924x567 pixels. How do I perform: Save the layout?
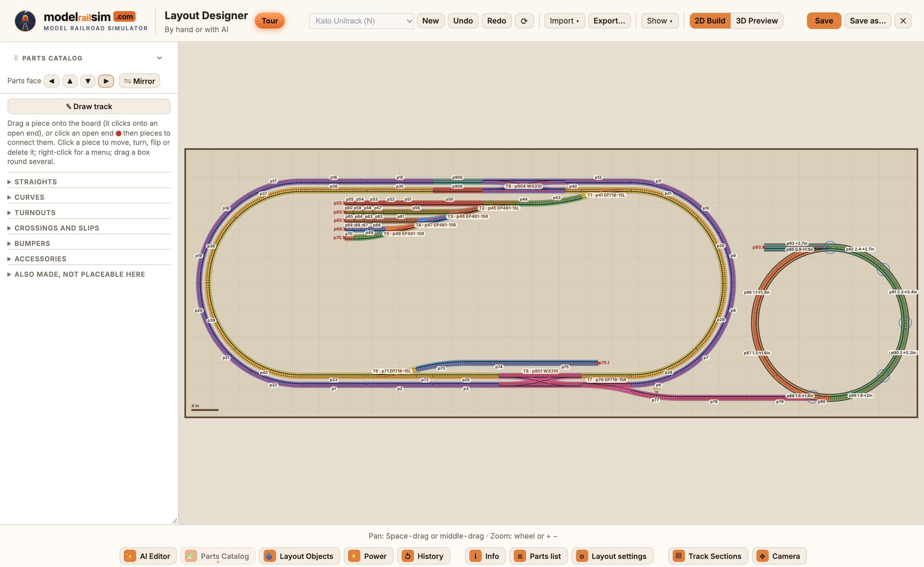coord(824,21)
